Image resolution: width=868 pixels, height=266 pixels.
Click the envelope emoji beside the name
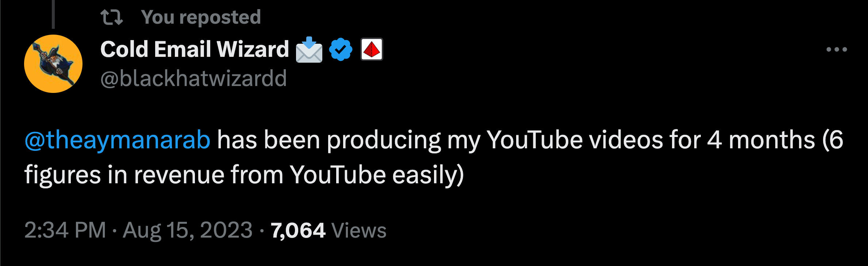(x=309, y=50)
